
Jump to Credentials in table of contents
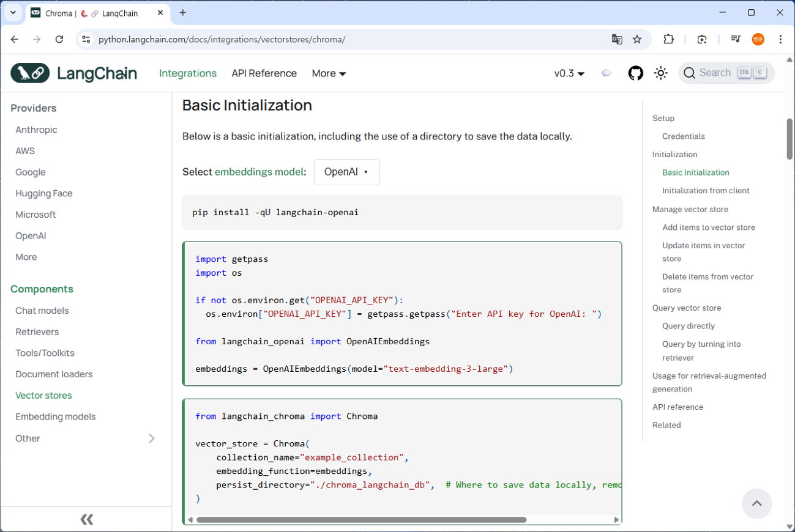click(x=684, y=136)
